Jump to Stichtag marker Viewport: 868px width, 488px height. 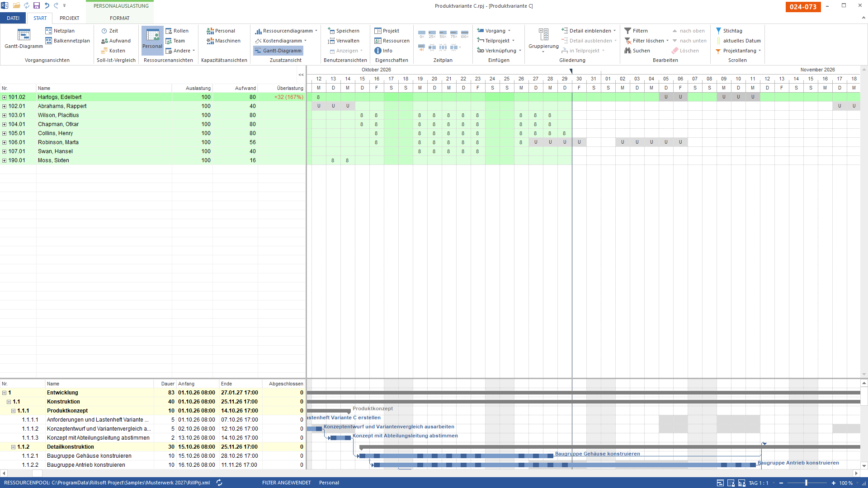729,31
